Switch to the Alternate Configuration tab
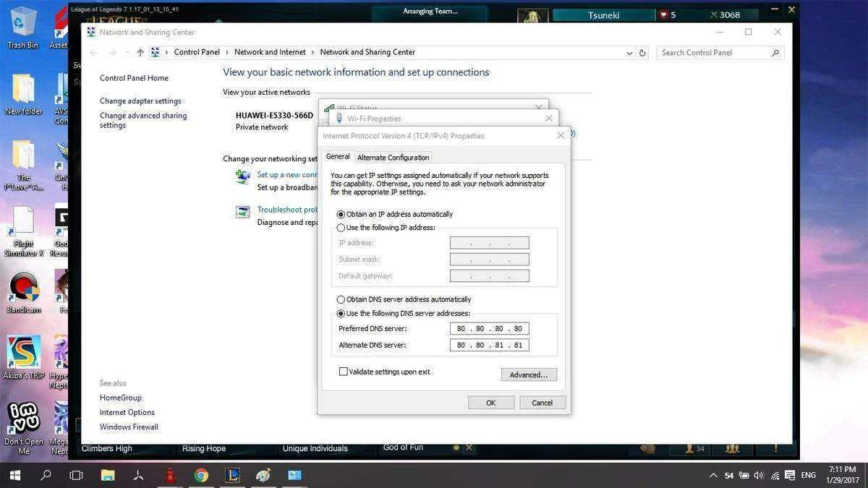The image size is (868, 488). 393,157
